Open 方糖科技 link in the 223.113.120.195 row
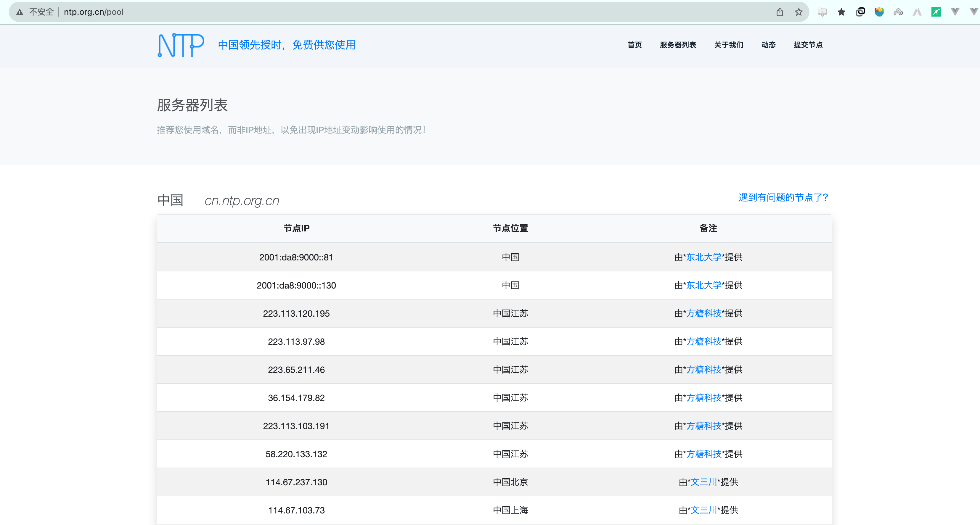The image size is (980, 525). [x=703, y=313]
